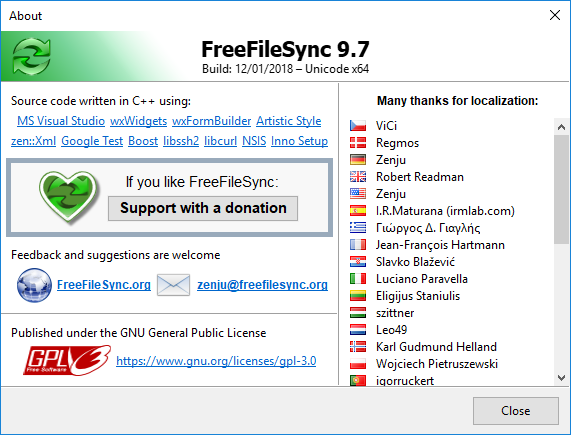Open the Inno Setup link

tap(299, 141)
